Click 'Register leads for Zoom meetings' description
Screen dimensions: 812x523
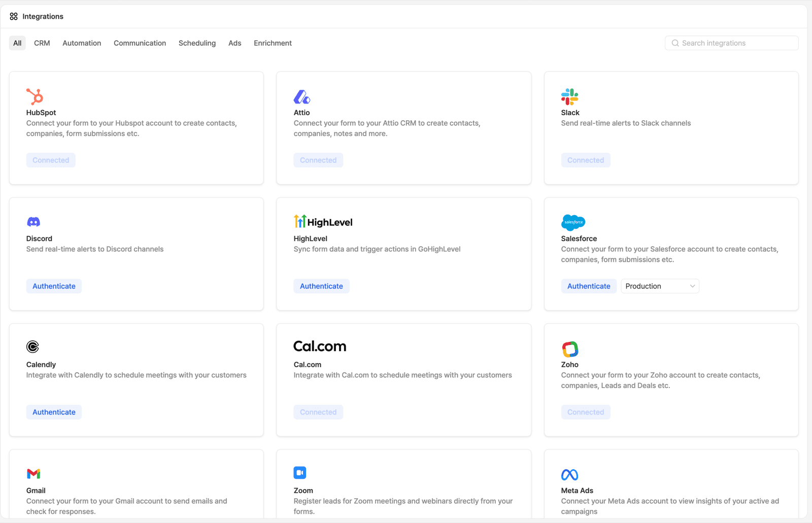(x=403, y=506)
